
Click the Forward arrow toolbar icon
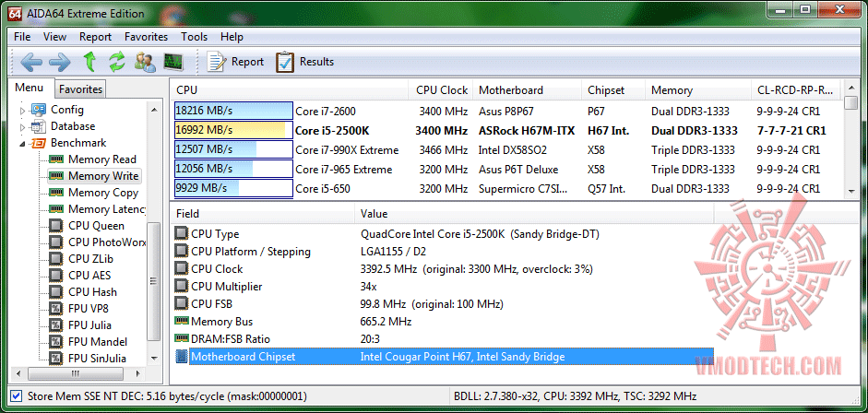click(60, 62)
